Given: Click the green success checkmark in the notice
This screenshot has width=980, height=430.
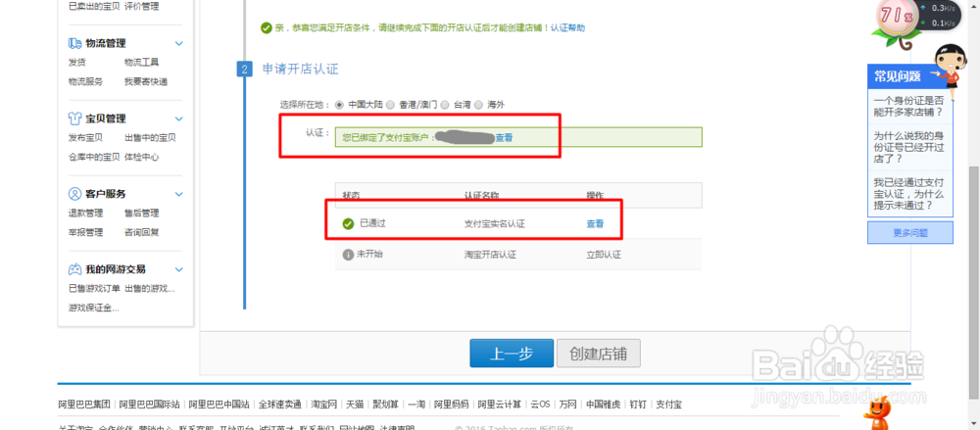Looking at the screenshot, I should 267,27.
